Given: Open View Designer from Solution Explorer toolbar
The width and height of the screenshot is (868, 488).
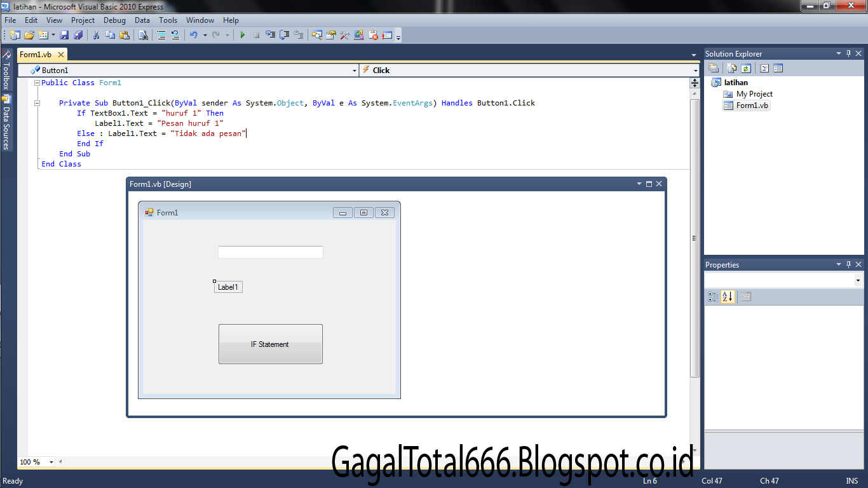Looking at the screenshot, I should [778, 68].
